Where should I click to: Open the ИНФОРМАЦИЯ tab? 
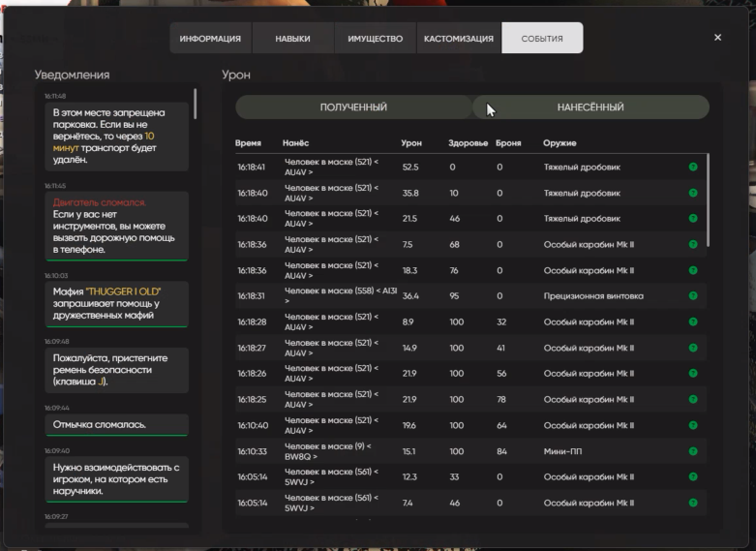[x=210, y=39]
